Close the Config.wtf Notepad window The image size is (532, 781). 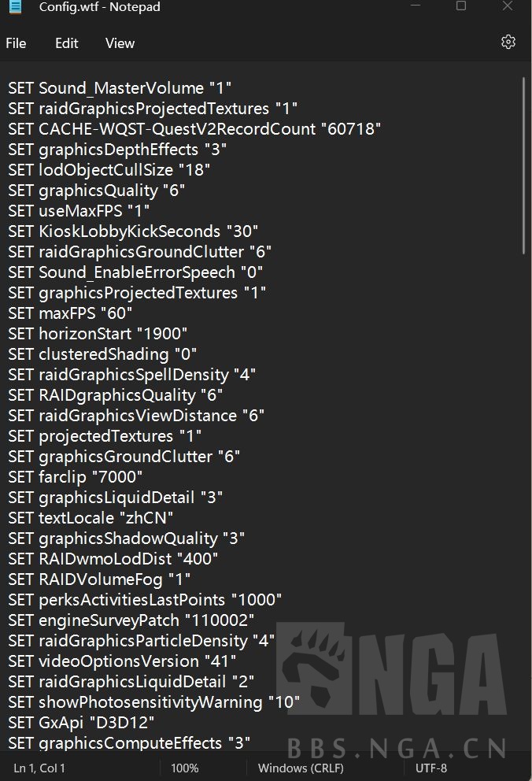[508, 7]
